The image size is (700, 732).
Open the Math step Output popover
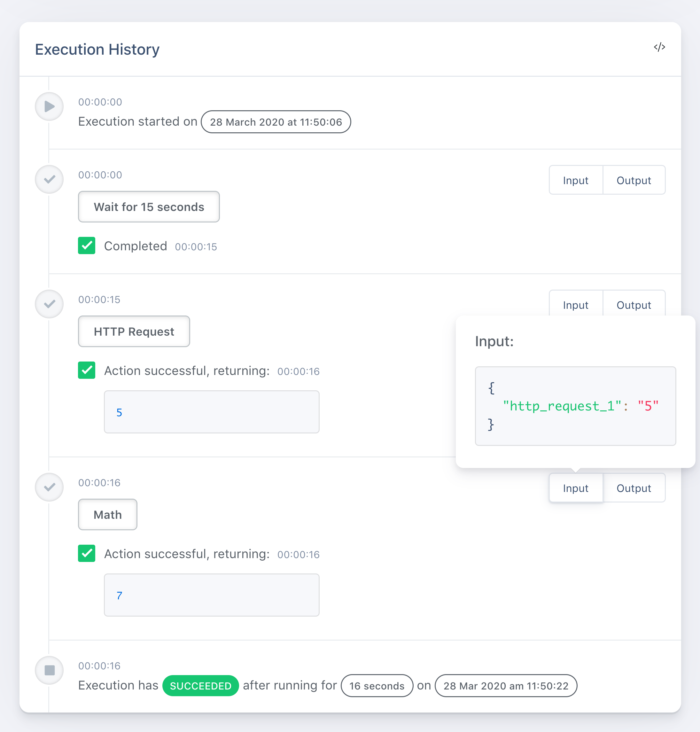pos(634,488)
